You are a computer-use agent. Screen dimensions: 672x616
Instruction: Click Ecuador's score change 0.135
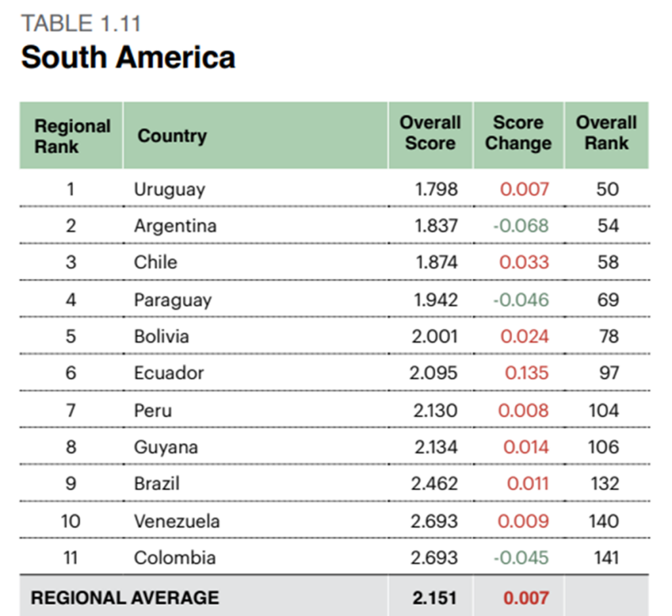pyautogui.click(x=527, y=373)
